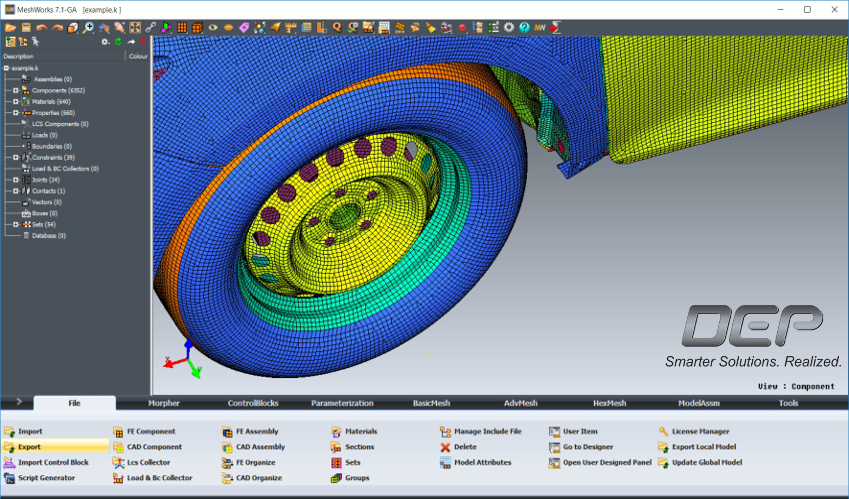Click the broom cleanup icon
This screenshot has height=499, width=849.
click(x=431, y=28)
